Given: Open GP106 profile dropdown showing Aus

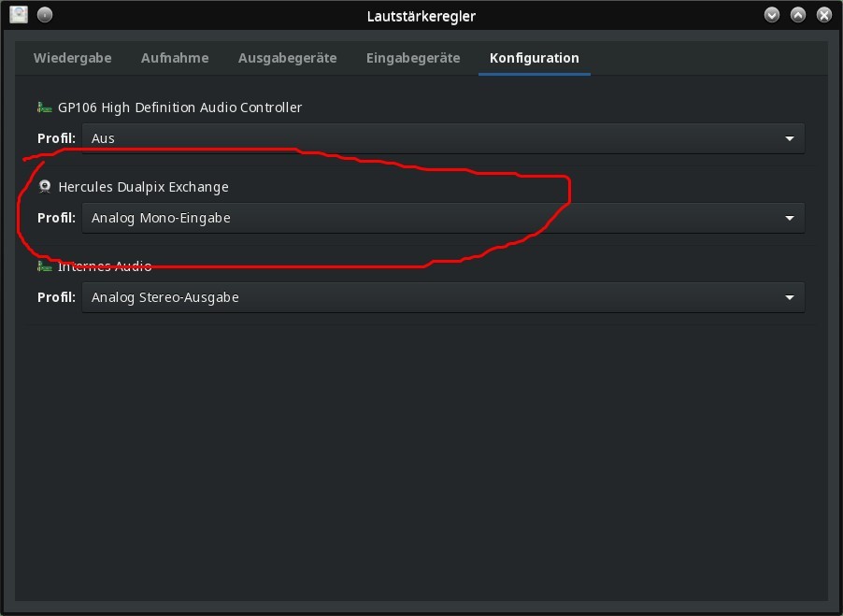Looking at the screenshot, I should pyautogui.click(x=443, y=138).
